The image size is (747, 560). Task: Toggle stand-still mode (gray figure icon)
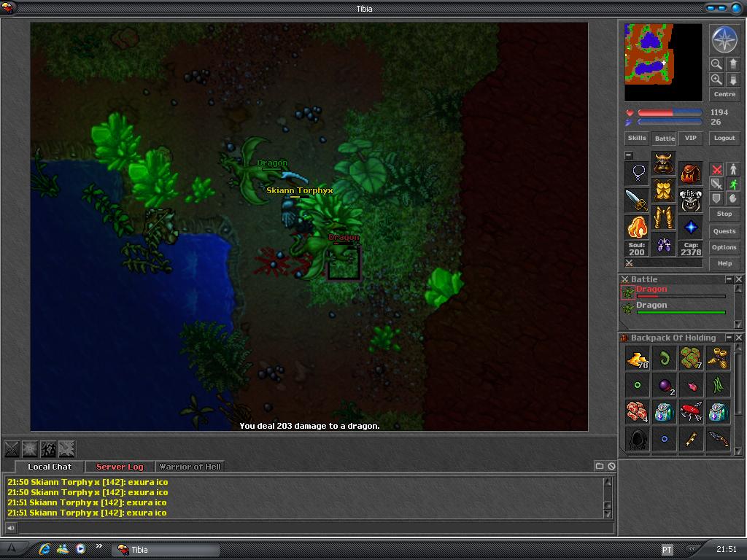pyautogui.click(x=733, y=169)
